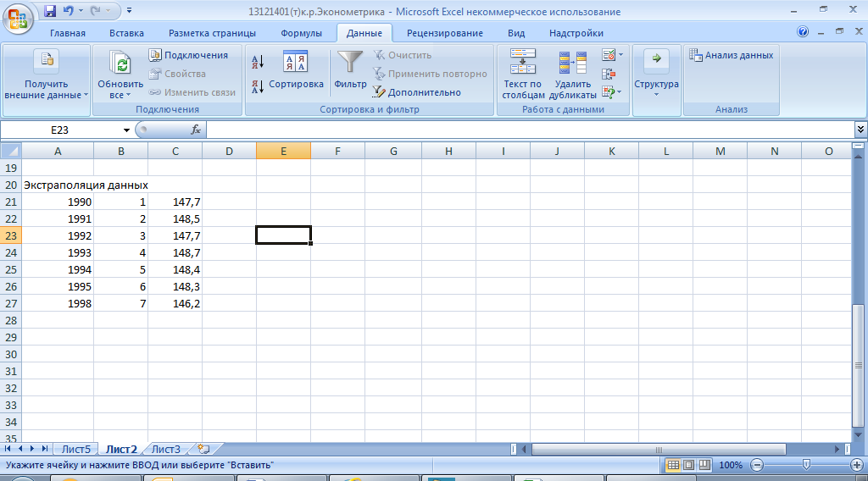Image resolution: width=868 pixels, height=481 pixels.
Task: Open the what-if analysis icon
Action: 608,91
